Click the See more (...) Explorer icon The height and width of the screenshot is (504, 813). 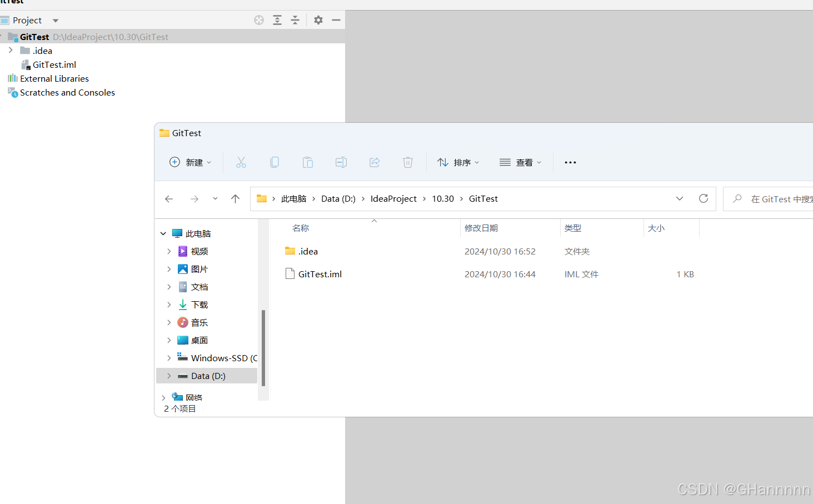coord(570,162)
